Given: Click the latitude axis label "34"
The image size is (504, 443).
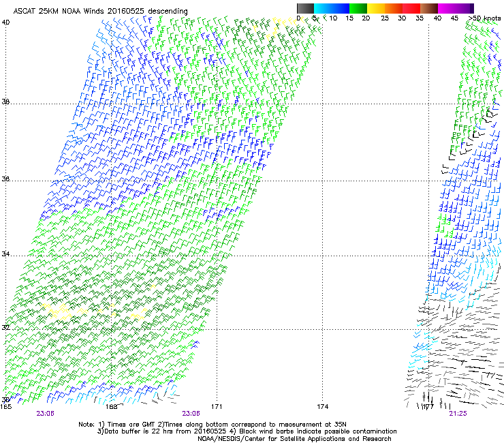Looking at the screenshot, I should 5,254.
